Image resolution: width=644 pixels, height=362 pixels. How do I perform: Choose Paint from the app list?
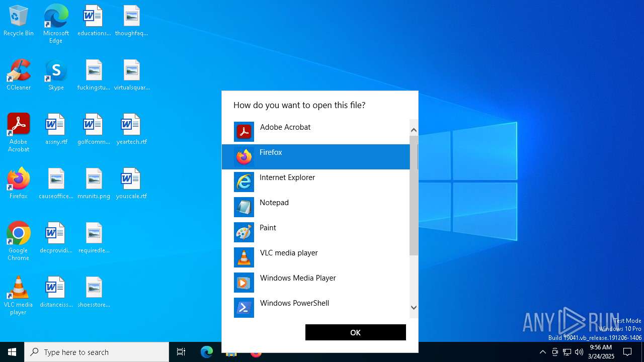pyautogui.click(x=316, y=232)
